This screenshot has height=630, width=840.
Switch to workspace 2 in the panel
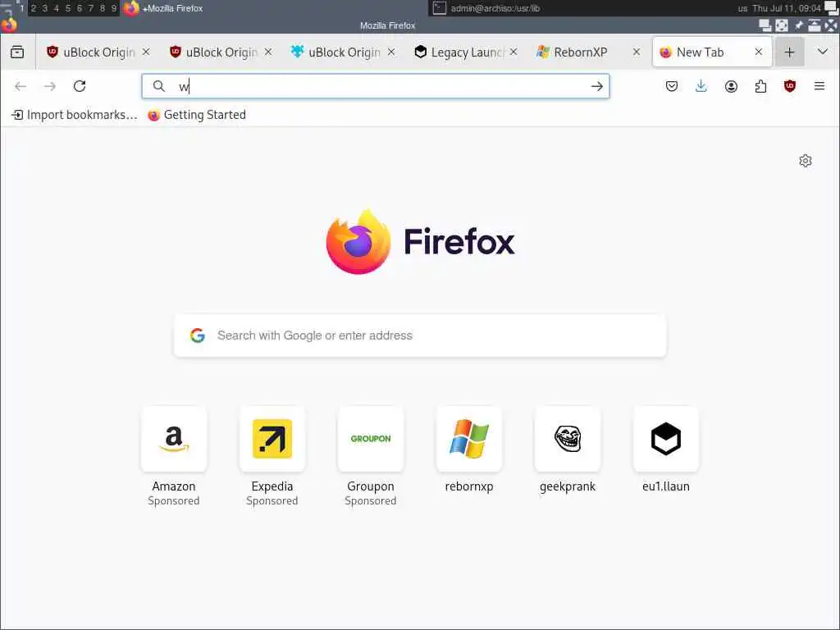pos(33,8)
